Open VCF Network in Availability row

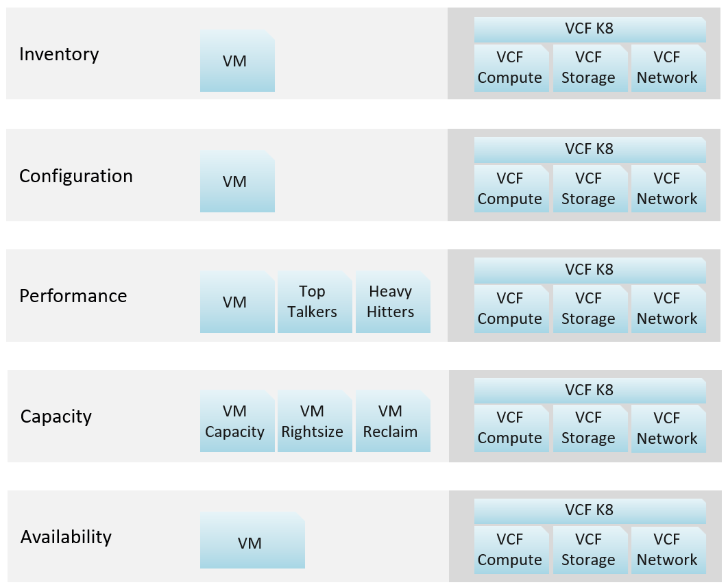(x=668, y=550)
